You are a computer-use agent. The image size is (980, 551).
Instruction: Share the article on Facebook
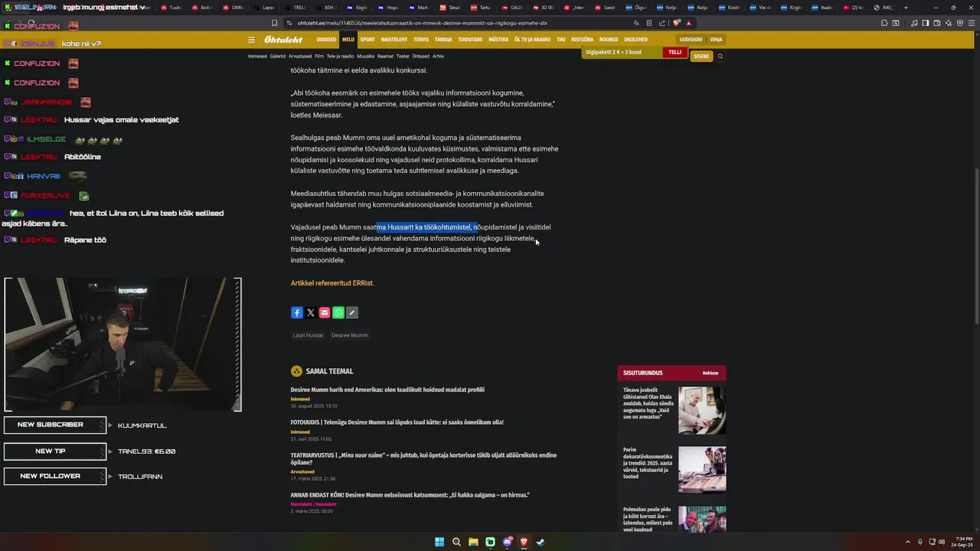[x=297, y=313]
